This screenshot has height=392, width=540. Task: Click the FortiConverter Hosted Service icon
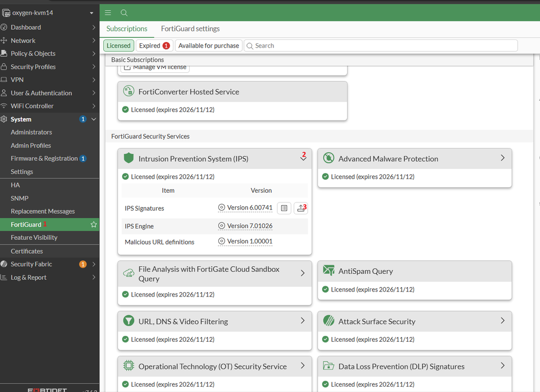(129, 91)
